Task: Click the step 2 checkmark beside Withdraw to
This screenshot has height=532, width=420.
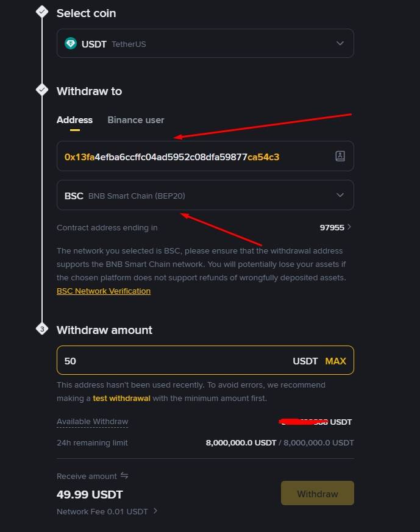Action: click(x=41, y=89)
